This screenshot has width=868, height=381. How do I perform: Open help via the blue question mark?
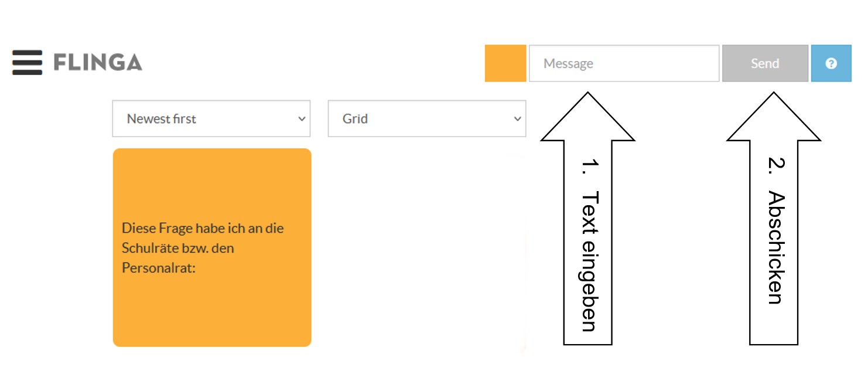831,63
